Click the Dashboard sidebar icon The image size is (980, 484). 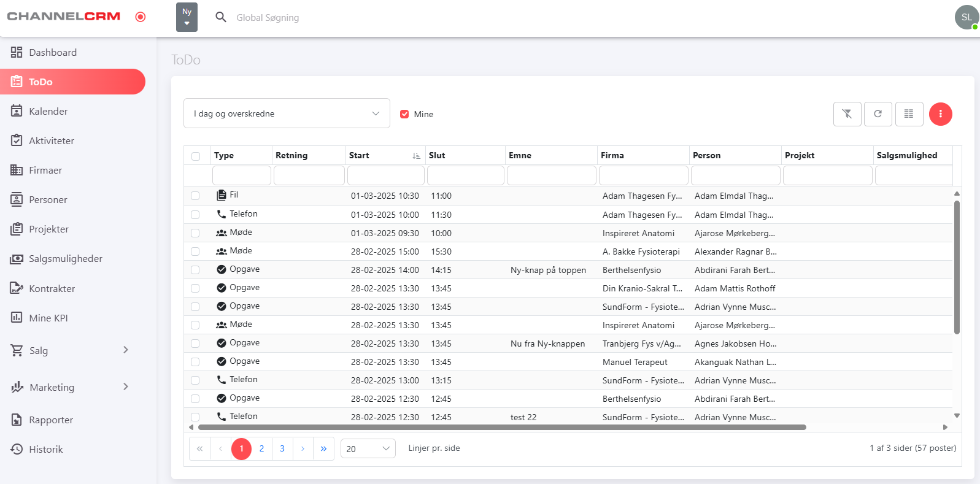(x=17, y=52)
